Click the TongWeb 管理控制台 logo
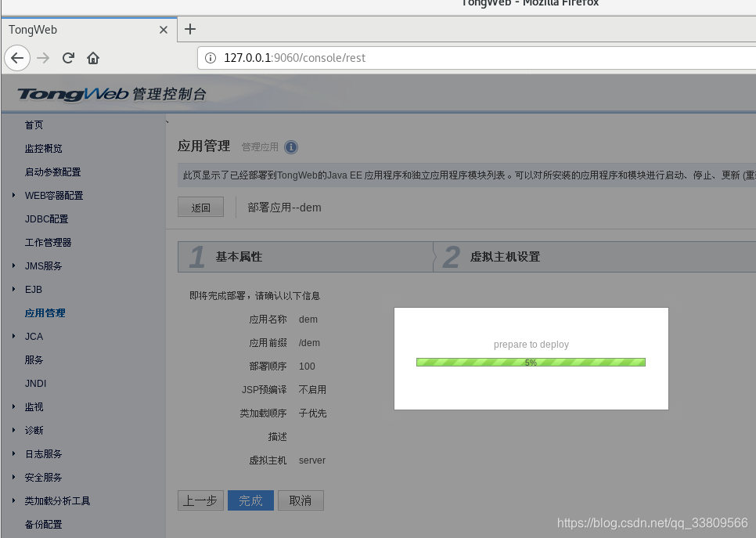This screenshot has height=538, width=756. pyautogui.click(x=112, y=94)
